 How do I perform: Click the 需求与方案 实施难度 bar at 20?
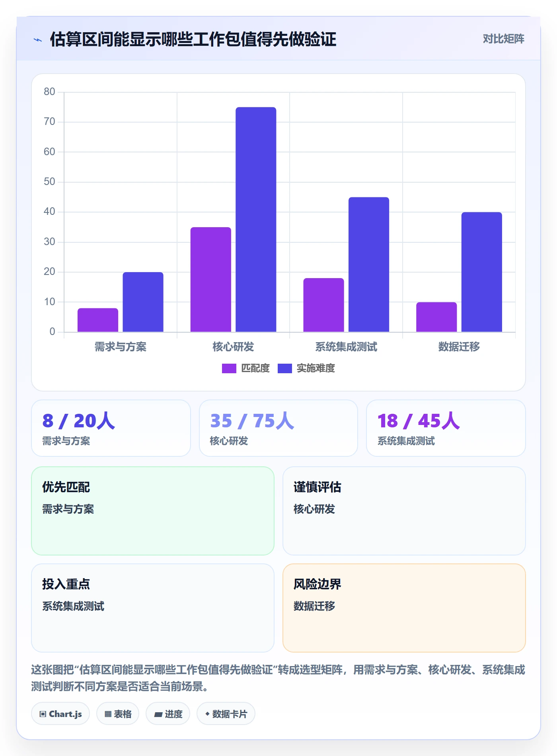coord(143,302)
